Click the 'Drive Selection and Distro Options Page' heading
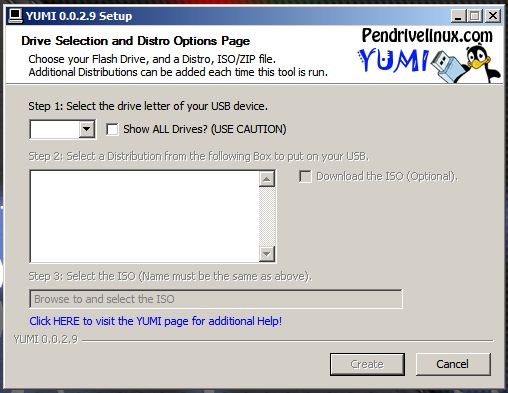Image resolution: width=508 pixels, height=393 pixels. coord(135,41)
